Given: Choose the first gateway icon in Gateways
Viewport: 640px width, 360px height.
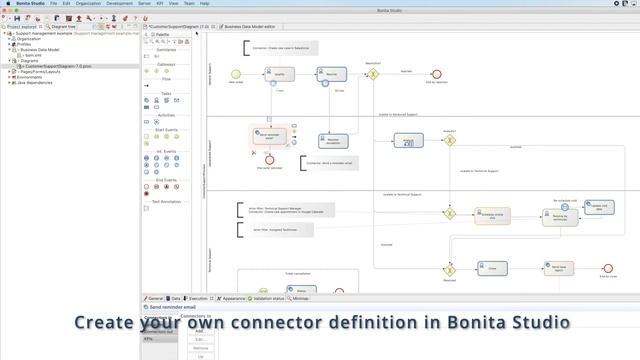Looking at the screenshot, I should pos(147,71).
